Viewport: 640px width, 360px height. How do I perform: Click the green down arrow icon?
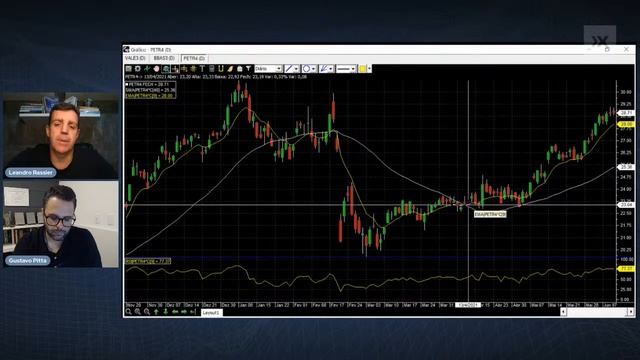[166, 312]
